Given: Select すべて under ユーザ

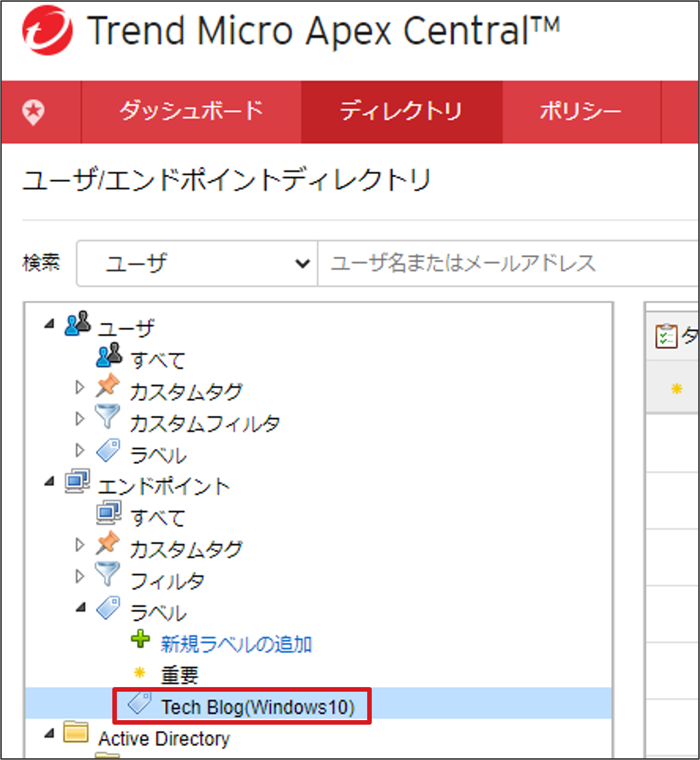Looking at the screenshot, I should [158, 360].
